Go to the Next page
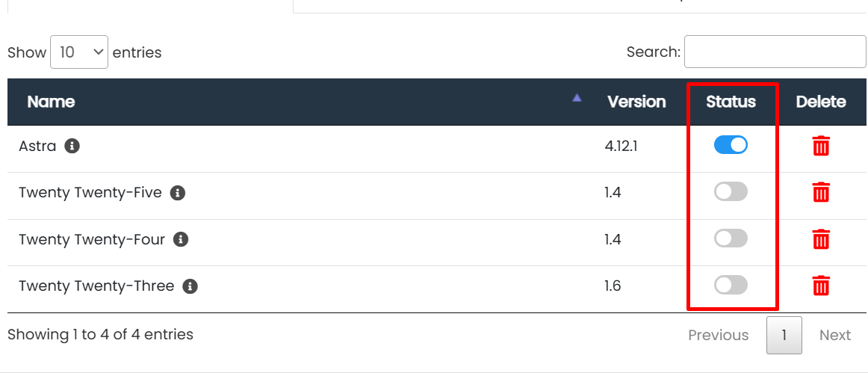Viewport: 868px width, 373px height. tap(834, 335)
